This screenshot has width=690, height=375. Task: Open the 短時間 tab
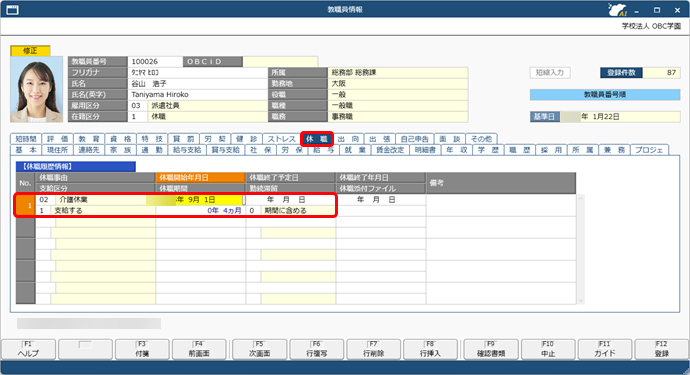point(26,139)
